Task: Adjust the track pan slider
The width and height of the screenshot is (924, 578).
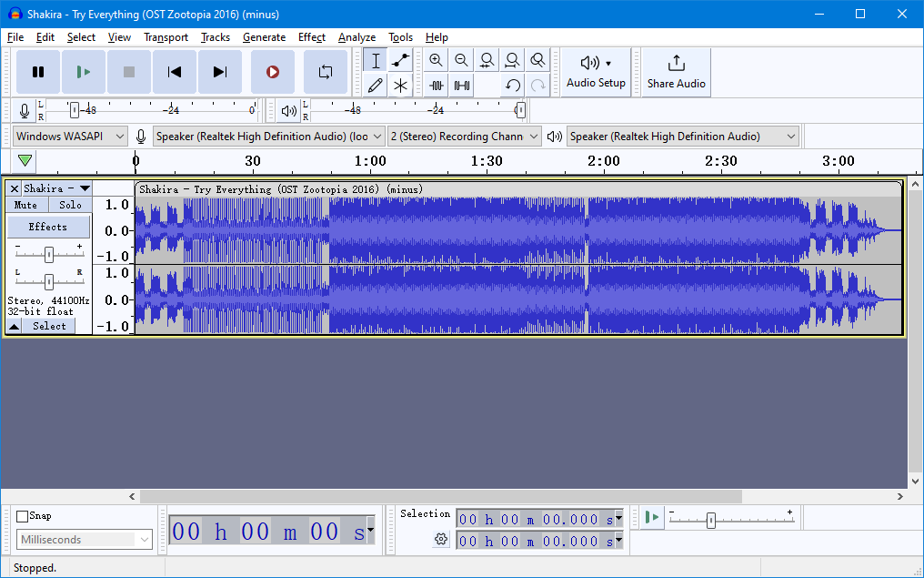Action: (49, 281)
